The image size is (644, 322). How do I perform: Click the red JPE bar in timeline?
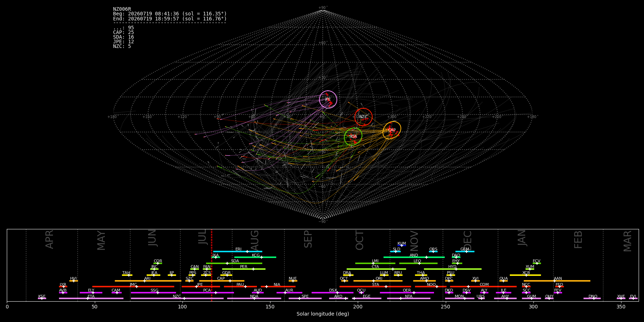tap(201, 287)
